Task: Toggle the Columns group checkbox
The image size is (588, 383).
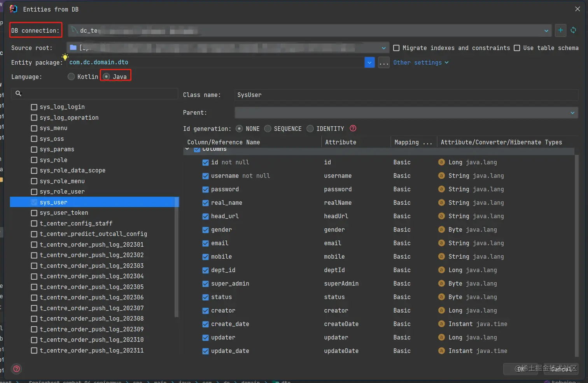Action: click(197, 150)
